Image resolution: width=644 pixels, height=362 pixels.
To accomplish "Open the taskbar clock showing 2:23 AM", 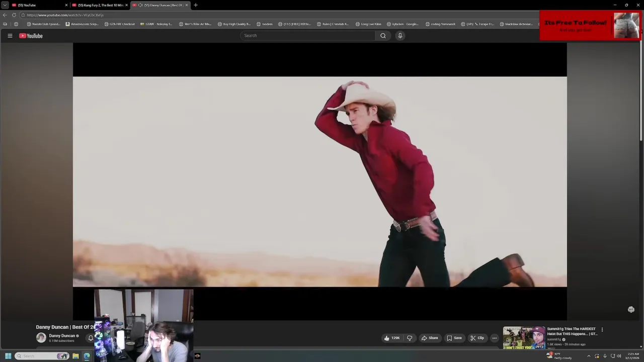I will point(633,356).
